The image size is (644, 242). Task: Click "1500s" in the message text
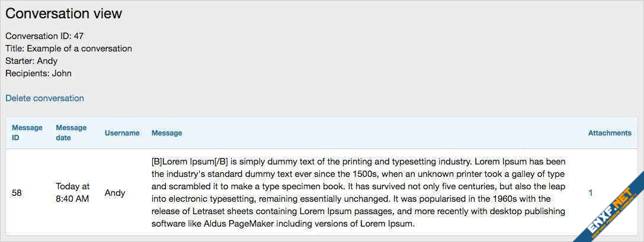coord(366,174)
